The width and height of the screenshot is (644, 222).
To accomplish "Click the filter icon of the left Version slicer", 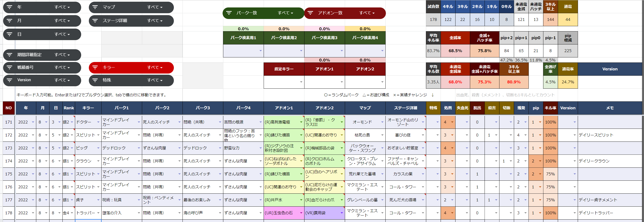I will click(10, 80).
